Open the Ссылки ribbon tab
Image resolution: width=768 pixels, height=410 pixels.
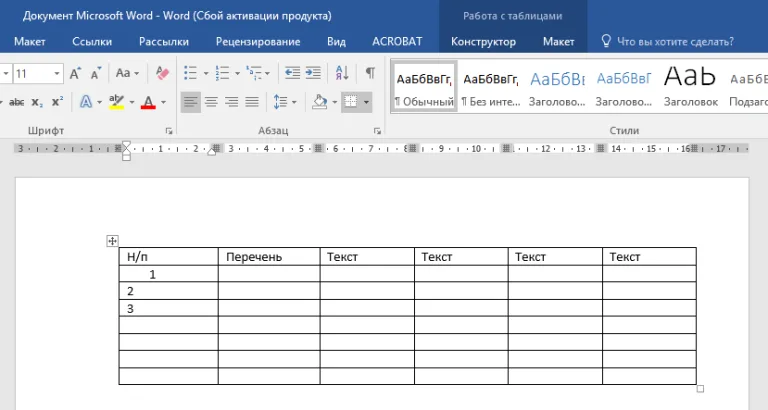click(x=92, y=42)
